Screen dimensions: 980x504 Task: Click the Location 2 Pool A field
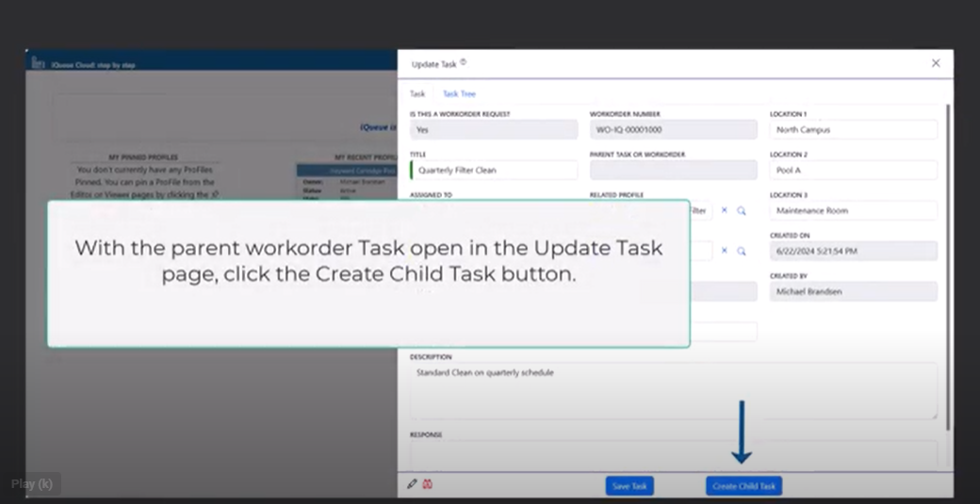854,171
